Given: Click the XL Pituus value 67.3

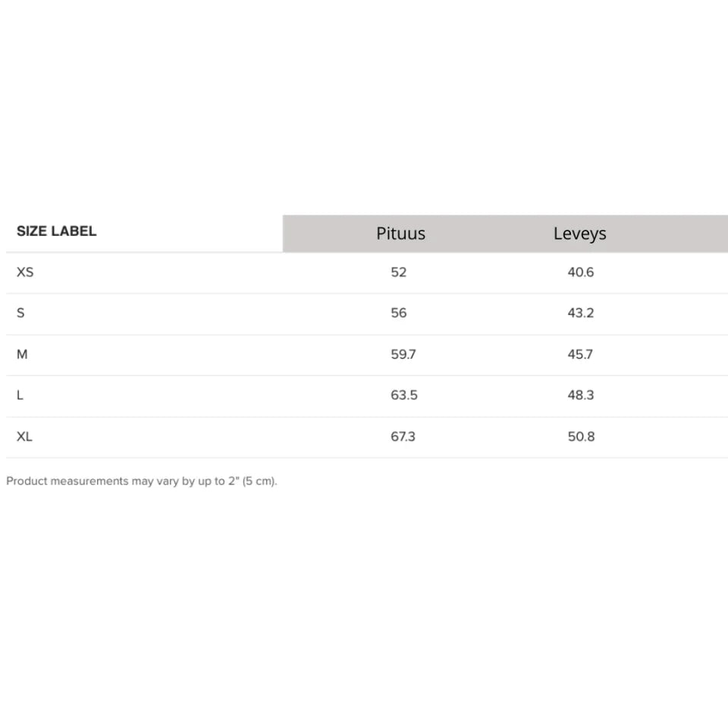Looking at the screenshot, I should 403,437.
